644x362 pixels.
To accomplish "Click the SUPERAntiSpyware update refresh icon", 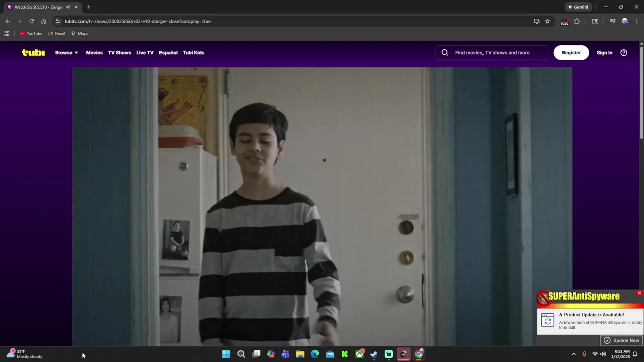I will (x=547, y=320).
